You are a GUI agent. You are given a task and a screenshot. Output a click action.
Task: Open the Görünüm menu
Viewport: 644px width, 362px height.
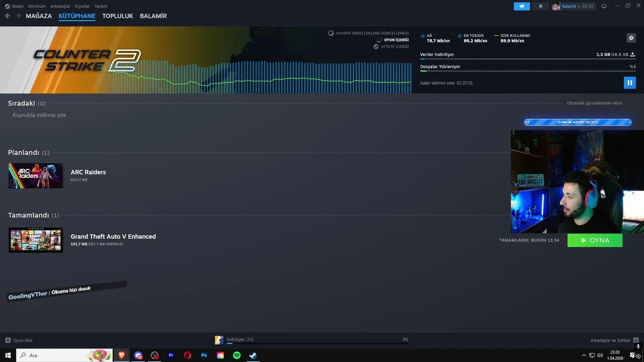[37, 6]
